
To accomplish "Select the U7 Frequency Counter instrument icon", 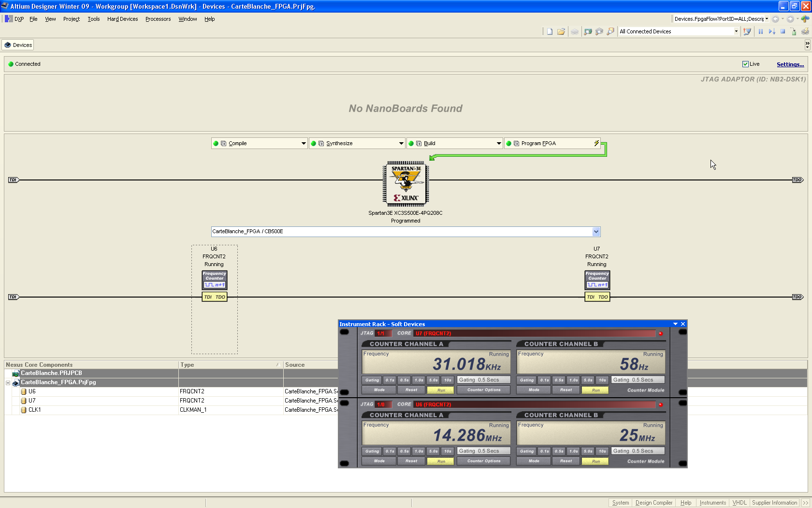I will 597,280.
